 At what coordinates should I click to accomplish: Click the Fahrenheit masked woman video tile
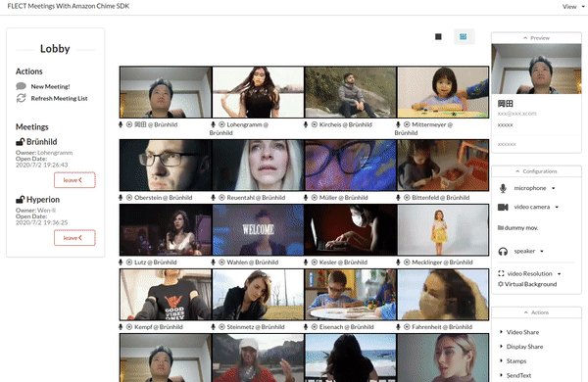(443, 295)
